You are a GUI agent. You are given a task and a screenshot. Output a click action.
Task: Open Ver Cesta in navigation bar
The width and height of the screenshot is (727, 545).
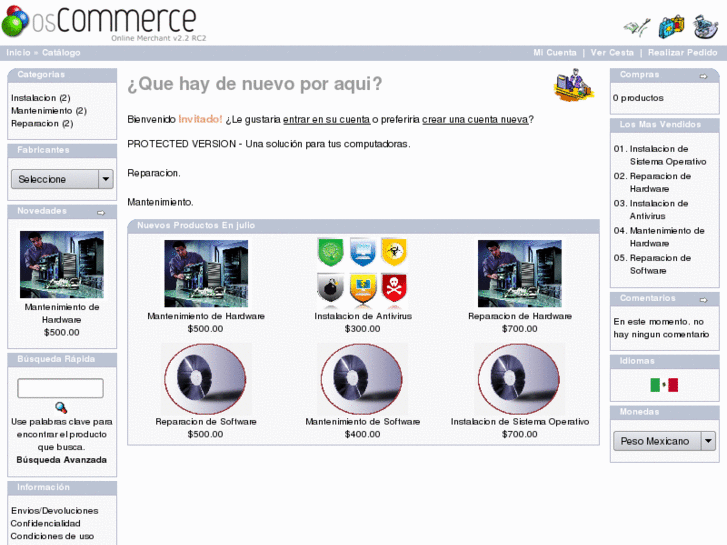click(612, 52)
